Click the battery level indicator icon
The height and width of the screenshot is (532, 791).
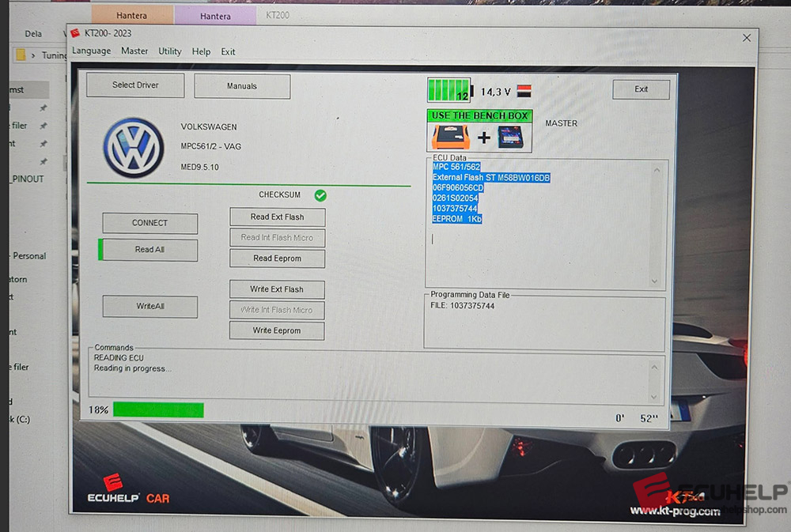click(449, 90)
